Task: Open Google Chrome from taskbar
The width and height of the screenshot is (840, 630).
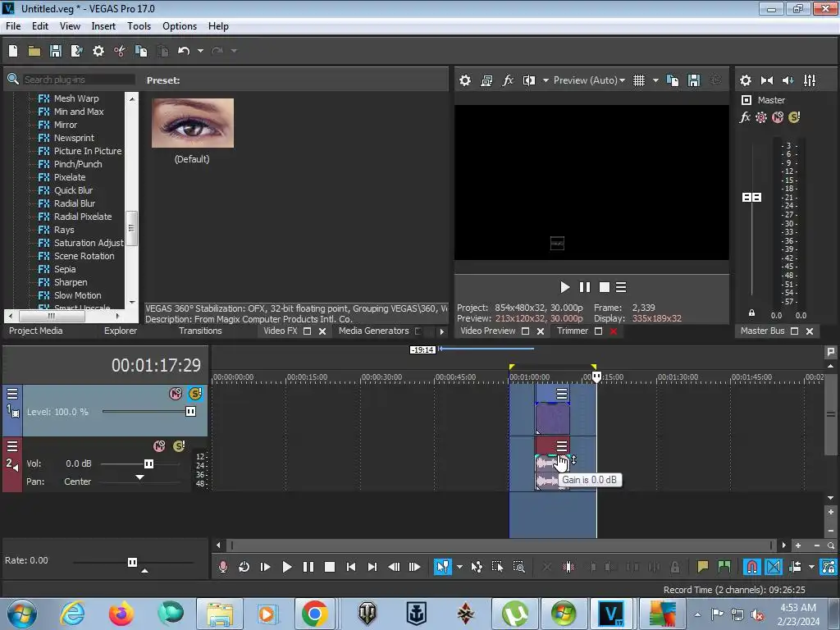Action: click(x=315, y=614)
